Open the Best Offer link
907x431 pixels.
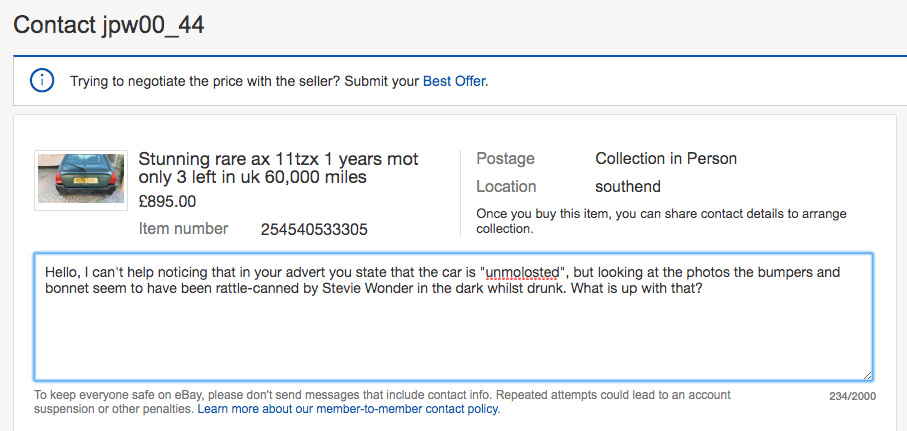pyautogui.click(x=454, y=82)
